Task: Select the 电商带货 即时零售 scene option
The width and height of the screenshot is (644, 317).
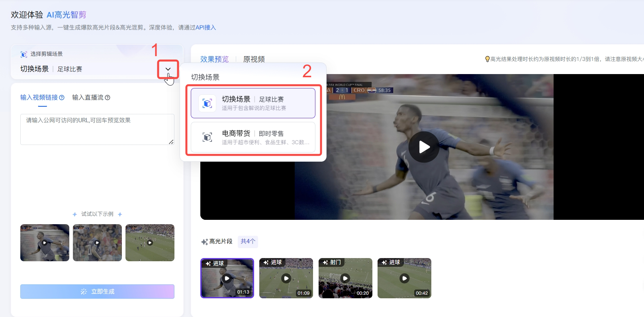Action: point(253,137)
